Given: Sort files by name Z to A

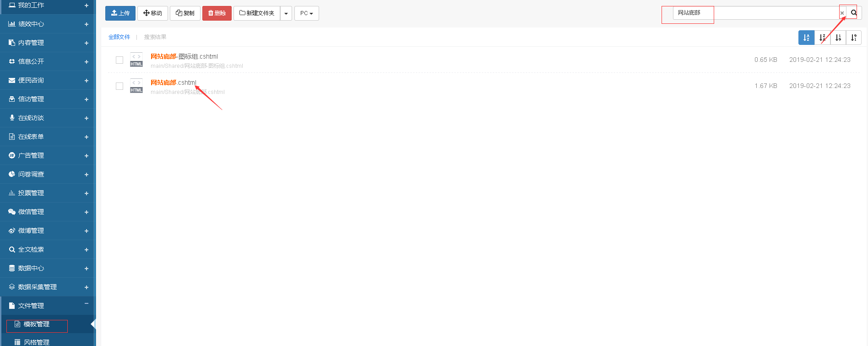Looking at the screenshot, I should pos(822,38).
